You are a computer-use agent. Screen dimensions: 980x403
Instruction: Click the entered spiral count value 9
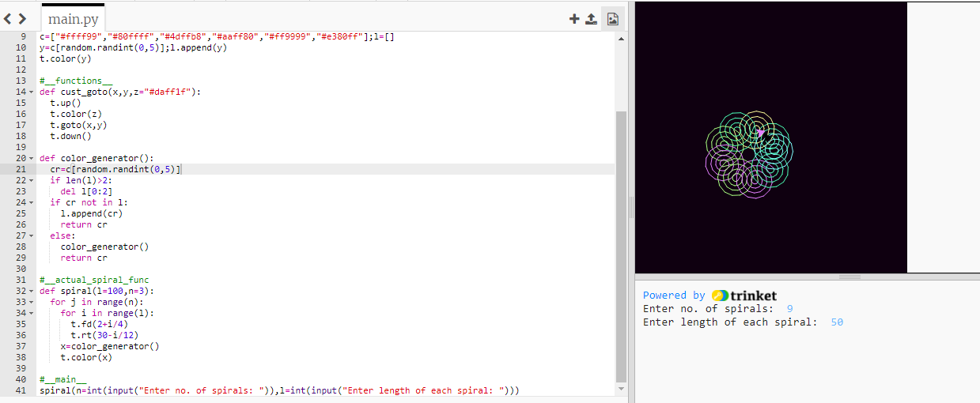[790, 309]
